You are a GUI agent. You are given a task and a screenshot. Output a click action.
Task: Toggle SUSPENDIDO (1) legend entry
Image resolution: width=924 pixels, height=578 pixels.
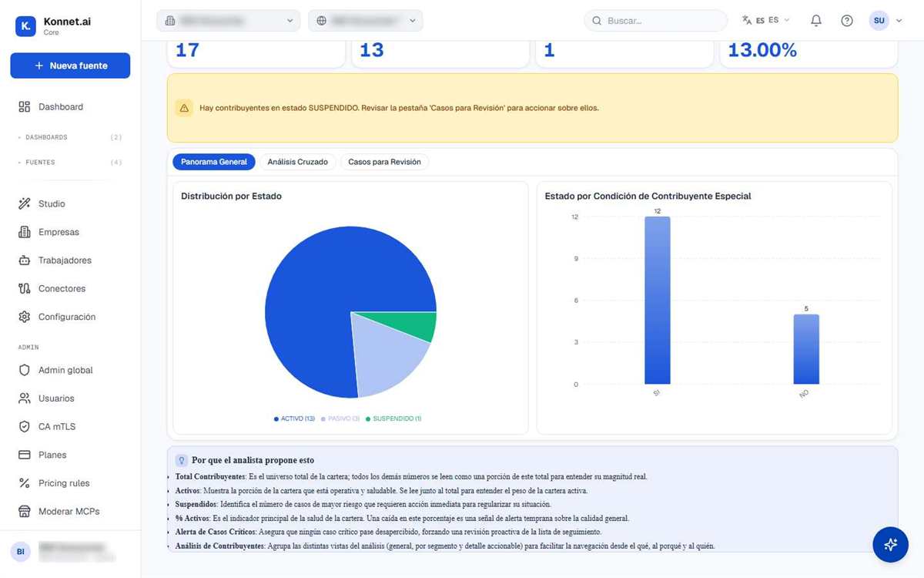pyautogui.click(x=393, y=418)
